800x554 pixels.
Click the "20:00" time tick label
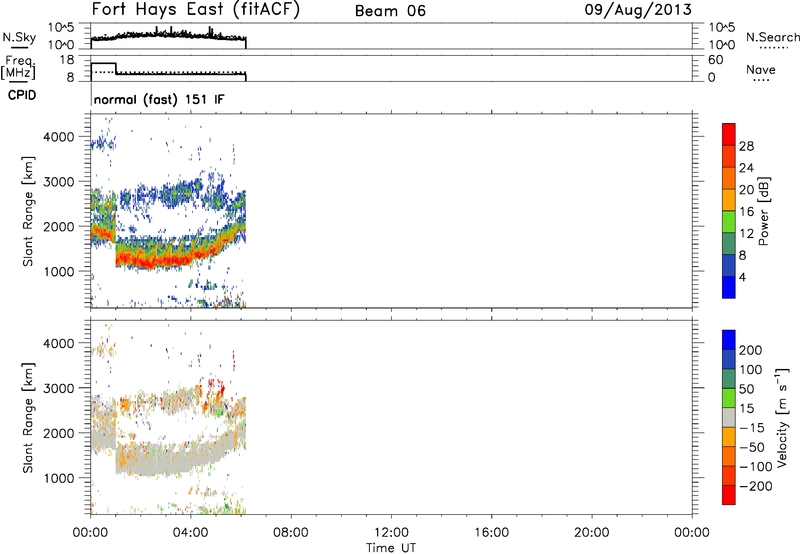point(592,533)
